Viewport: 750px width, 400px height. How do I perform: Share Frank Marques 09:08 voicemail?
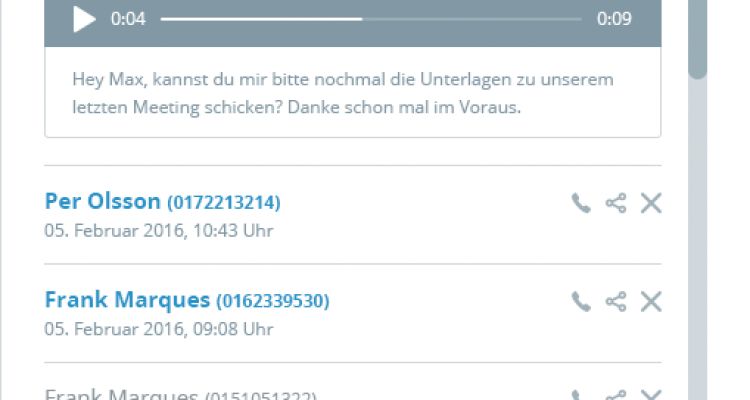pyautogui.click(x=616, y=302)
